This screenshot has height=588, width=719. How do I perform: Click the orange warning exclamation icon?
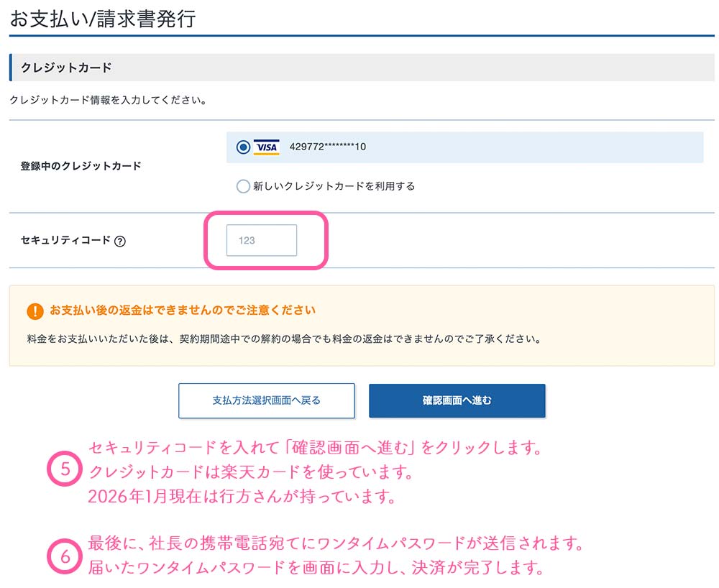tap(35, 311)
